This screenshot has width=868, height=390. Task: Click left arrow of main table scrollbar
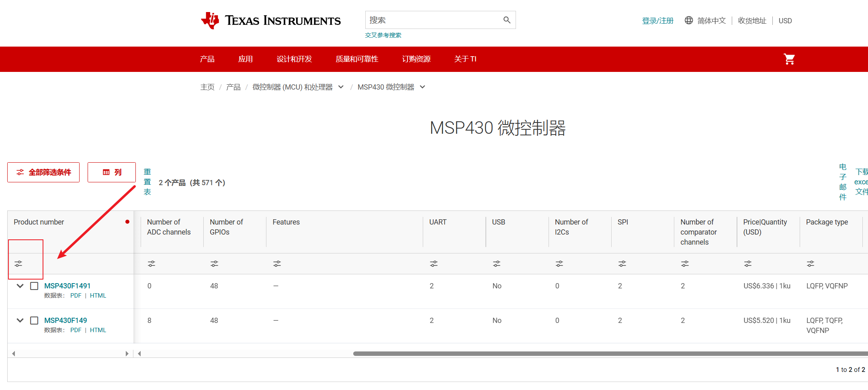click(139, 353)
